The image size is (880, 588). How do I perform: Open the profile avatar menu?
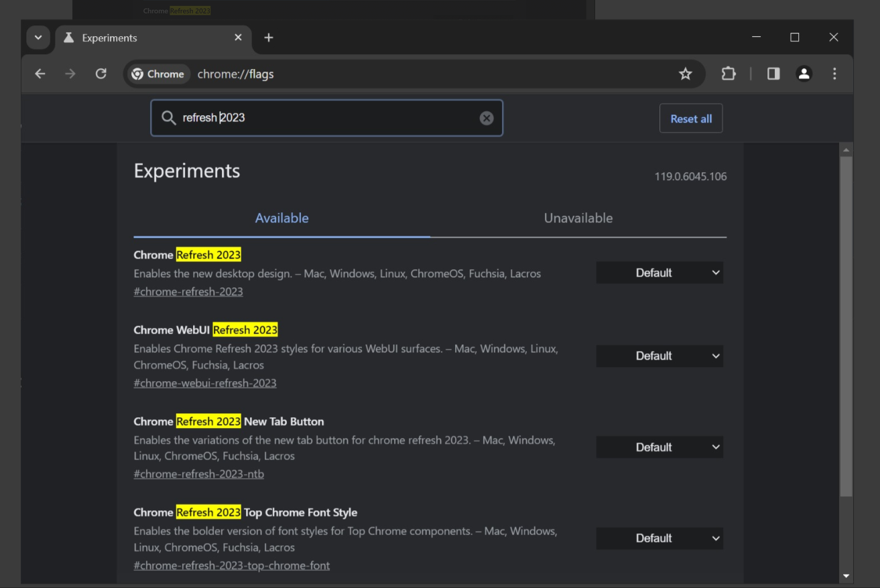[804, 74]
